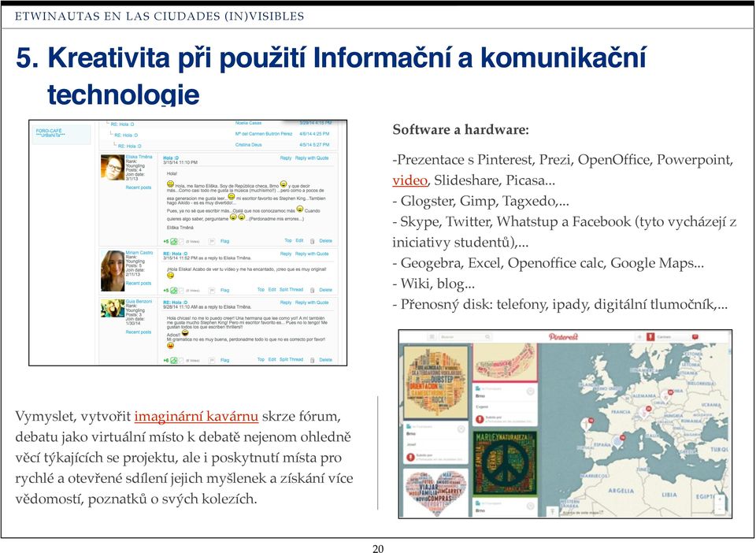Click the Pinterest notifications speech-bubble icon

695,336
